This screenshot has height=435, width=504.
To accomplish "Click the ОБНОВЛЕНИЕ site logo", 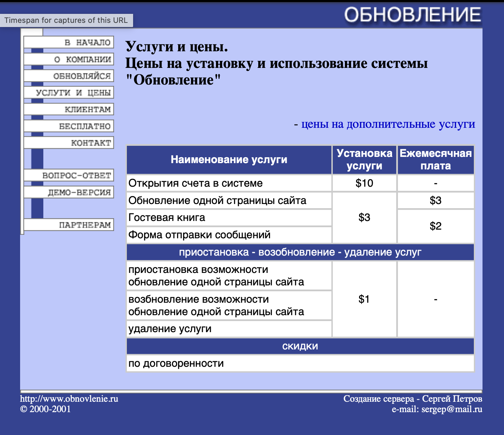I will coord(412,15).
